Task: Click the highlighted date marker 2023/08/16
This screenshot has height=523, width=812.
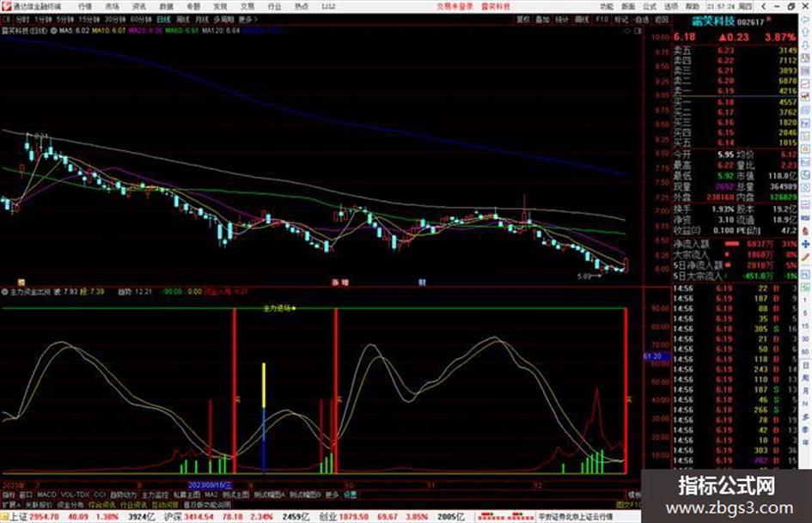Action: (211, 485)
